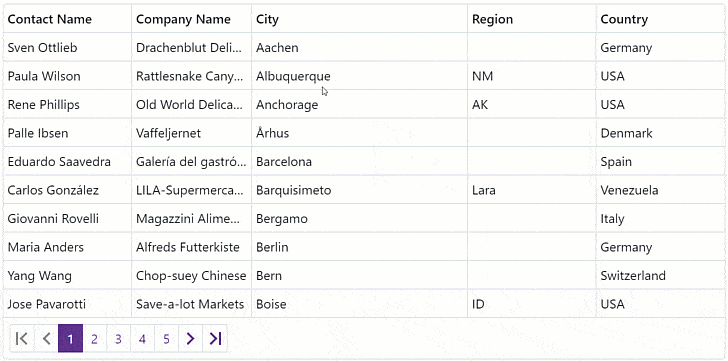Screen dimensions: 728x361
Task: Select the Sven Ottlieb cell
Action: (x=67, y=47)
